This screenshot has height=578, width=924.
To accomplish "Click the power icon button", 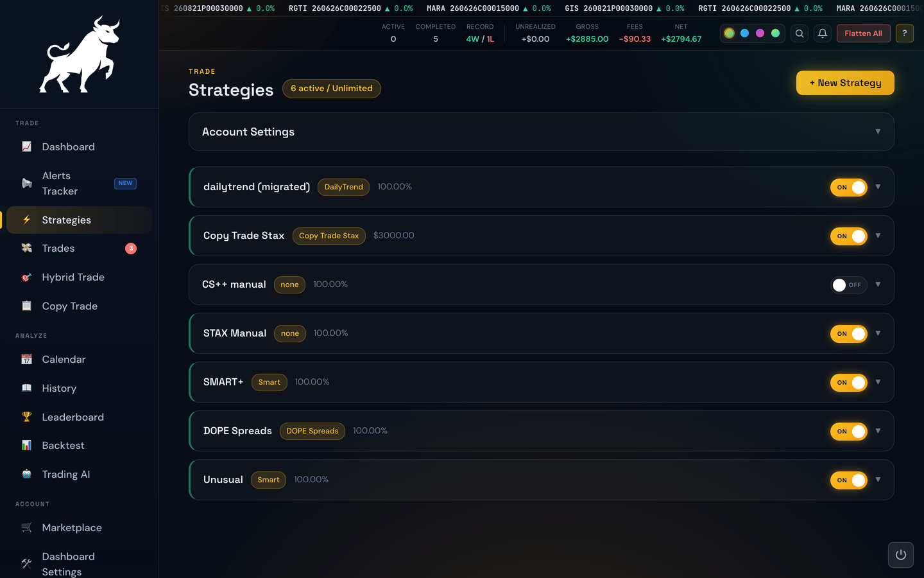I will 901,555.
